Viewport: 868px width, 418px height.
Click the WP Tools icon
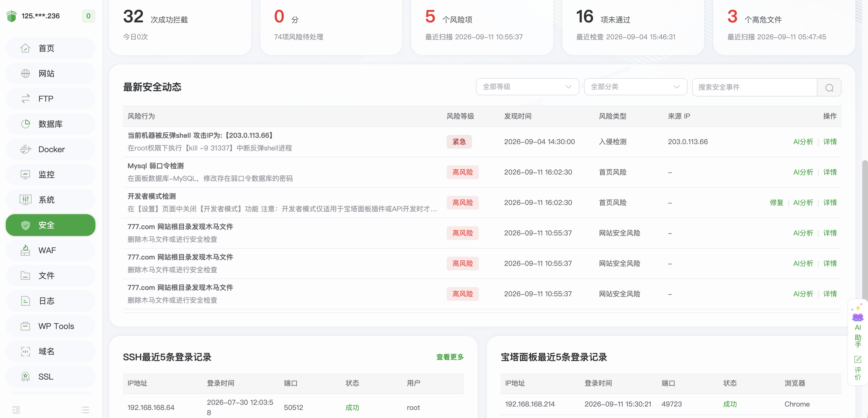(25, 326)
